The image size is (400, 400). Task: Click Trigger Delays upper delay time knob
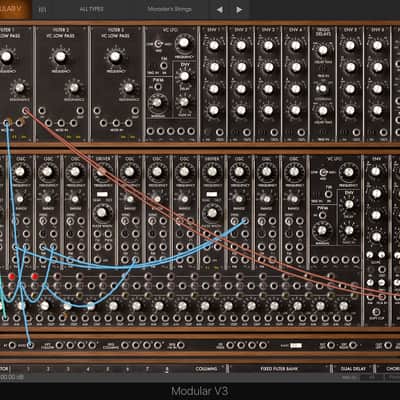pyautogui.click(x=323, y=50)
